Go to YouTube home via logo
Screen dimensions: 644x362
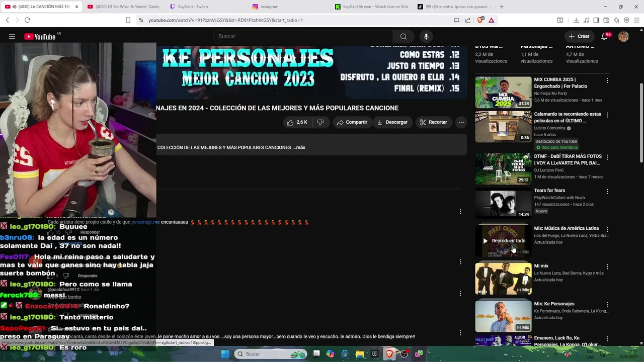coord(40,36)
